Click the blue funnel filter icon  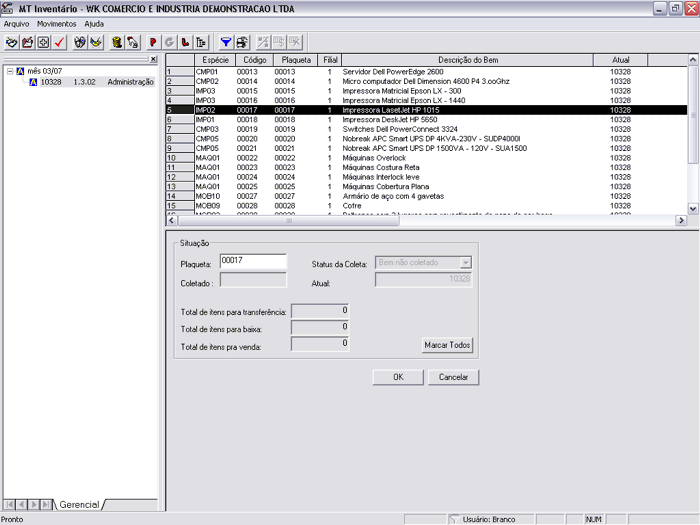[225, 42]
